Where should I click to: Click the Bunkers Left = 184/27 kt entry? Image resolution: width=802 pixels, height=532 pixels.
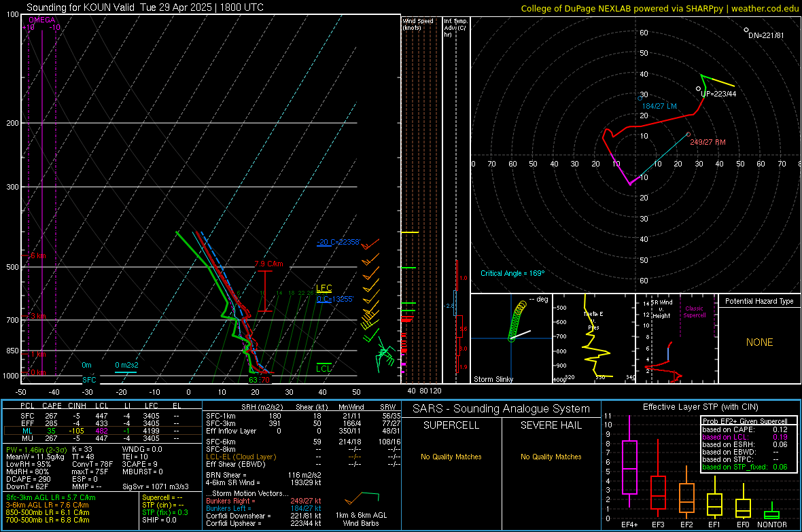264,508
